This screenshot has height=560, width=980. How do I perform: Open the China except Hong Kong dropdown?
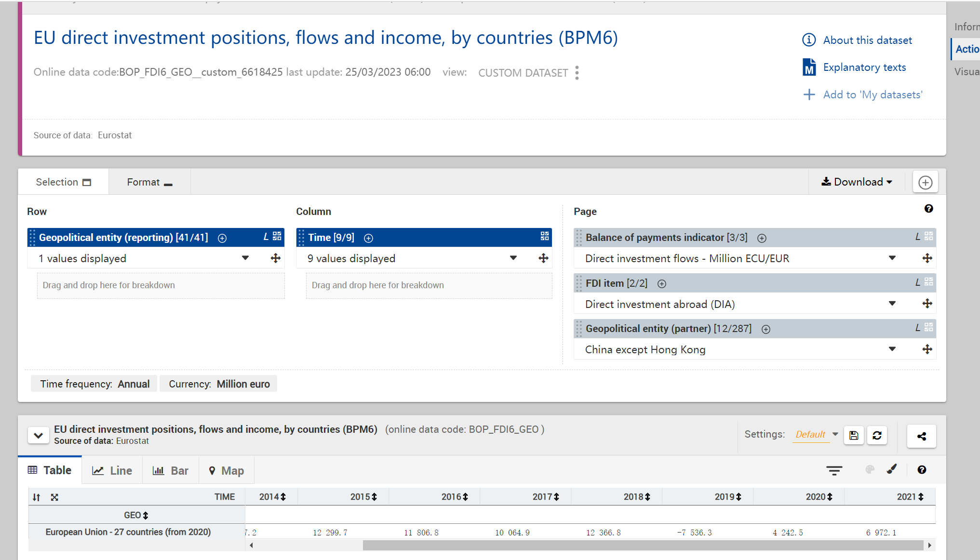(892, 349)
